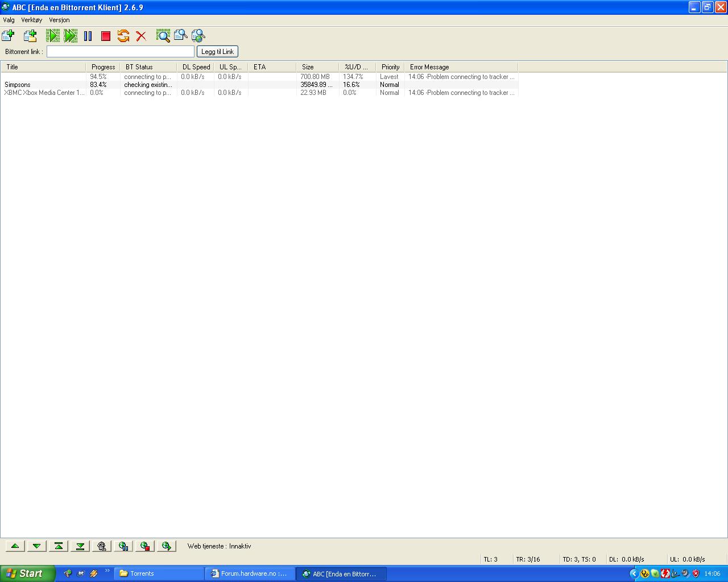728x582 pixels.
Task: Sort by Priority column header
Action: pos(390,67)
